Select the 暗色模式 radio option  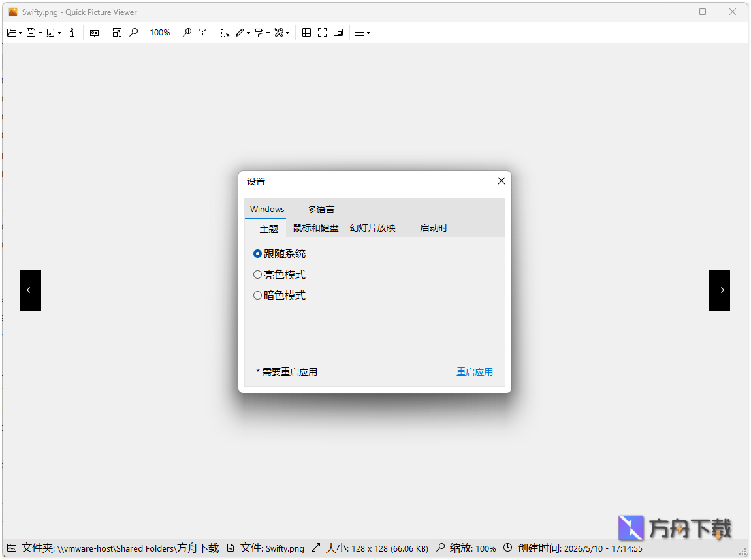[280, 296]
